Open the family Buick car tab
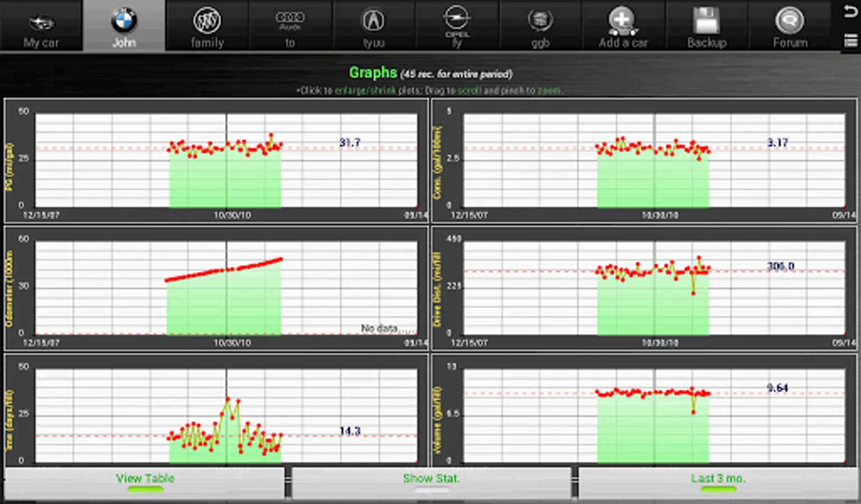Viewport: 861px width, 504px height. (207, 26)
